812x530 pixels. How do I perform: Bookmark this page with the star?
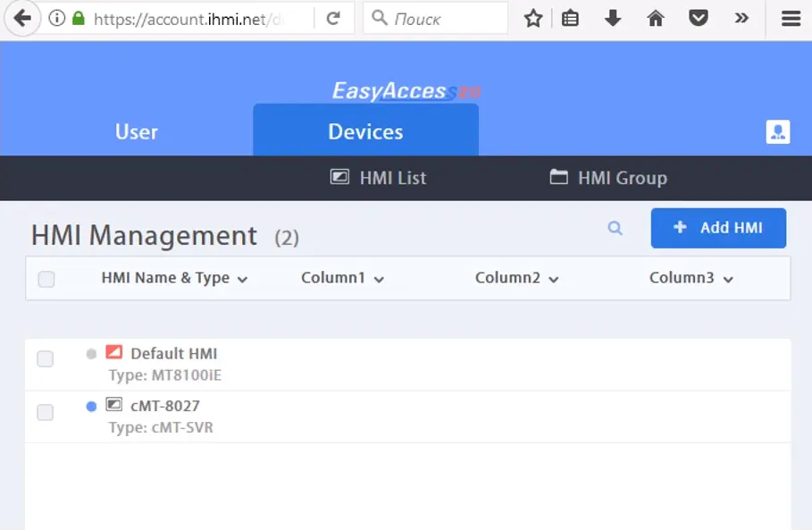point(533,19)
